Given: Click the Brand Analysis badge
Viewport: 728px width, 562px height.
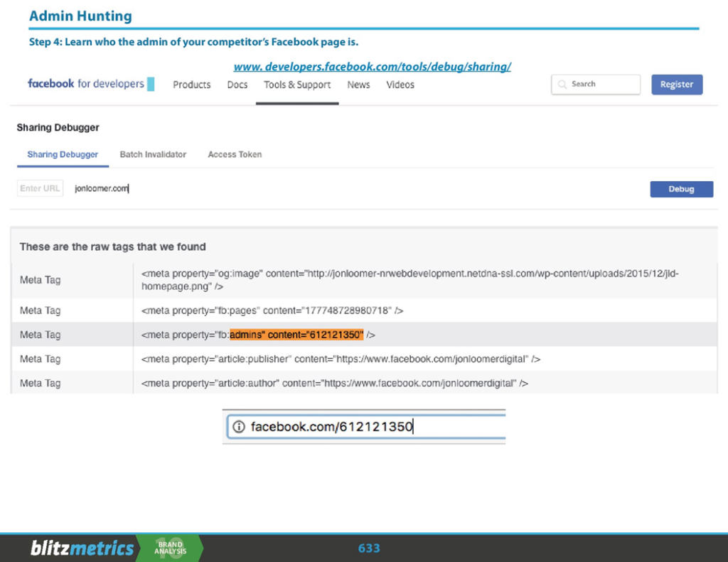Looking at the screenshot, I should (171, 548).
